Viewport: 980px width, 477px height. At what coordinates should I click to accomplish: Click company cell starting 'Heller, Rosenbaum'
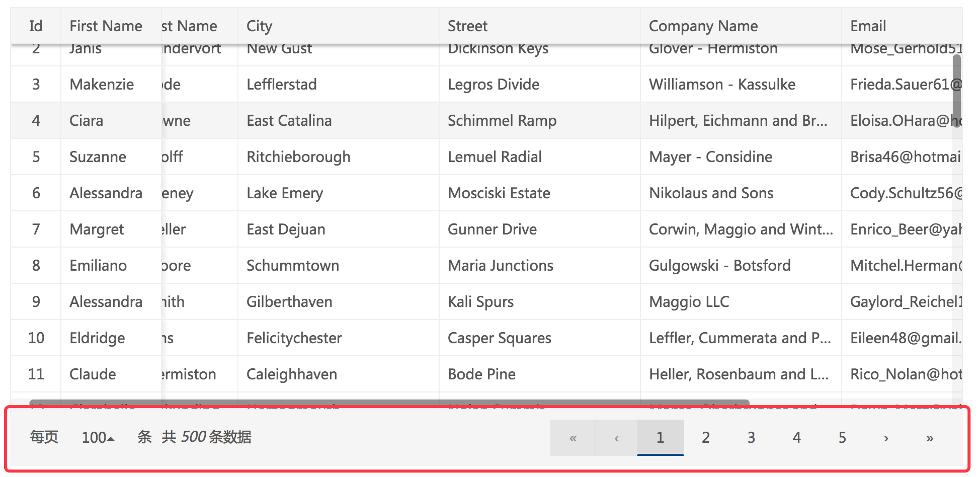pyautogui.click(x=741, y=374)
